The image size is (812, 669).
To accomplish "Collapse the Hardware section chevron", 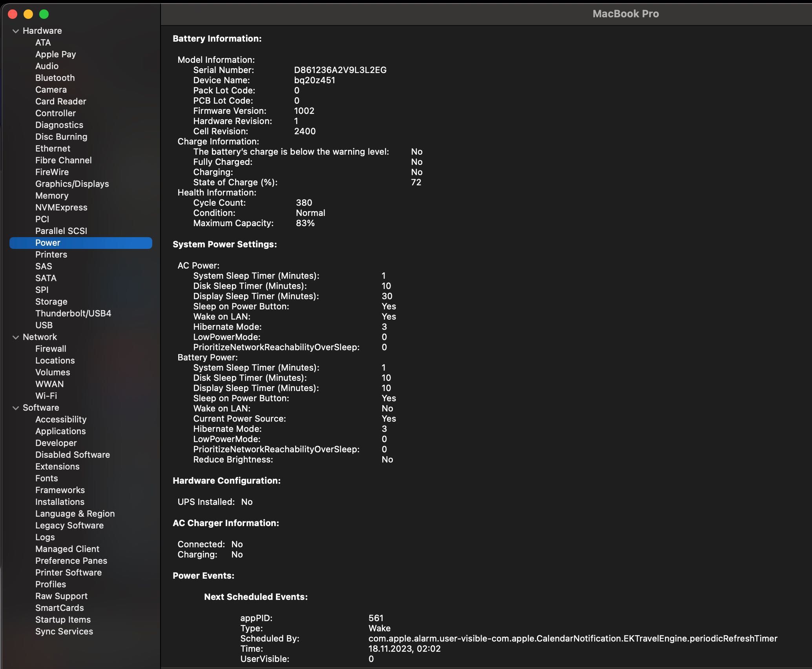I will 16,31.
